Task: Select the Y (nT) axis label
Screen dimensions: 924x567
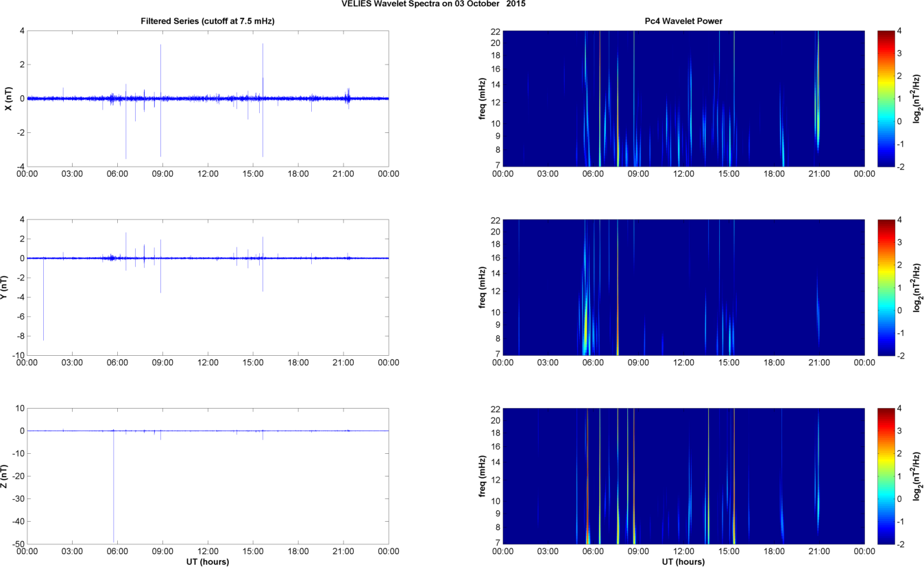Action: click(x=8, y=288)
